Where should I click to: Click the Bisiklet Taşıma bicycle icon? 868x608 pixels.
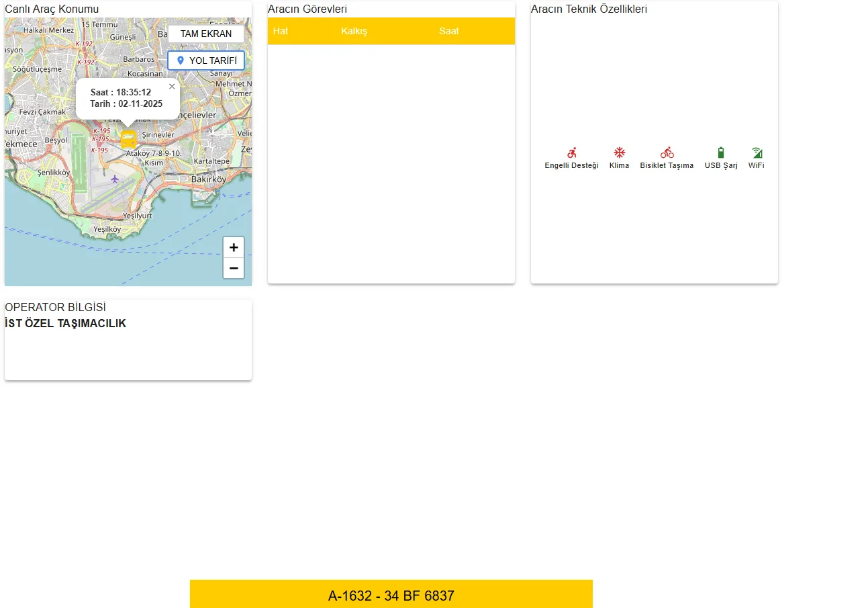pyautogui.click(x=667, y=153)
